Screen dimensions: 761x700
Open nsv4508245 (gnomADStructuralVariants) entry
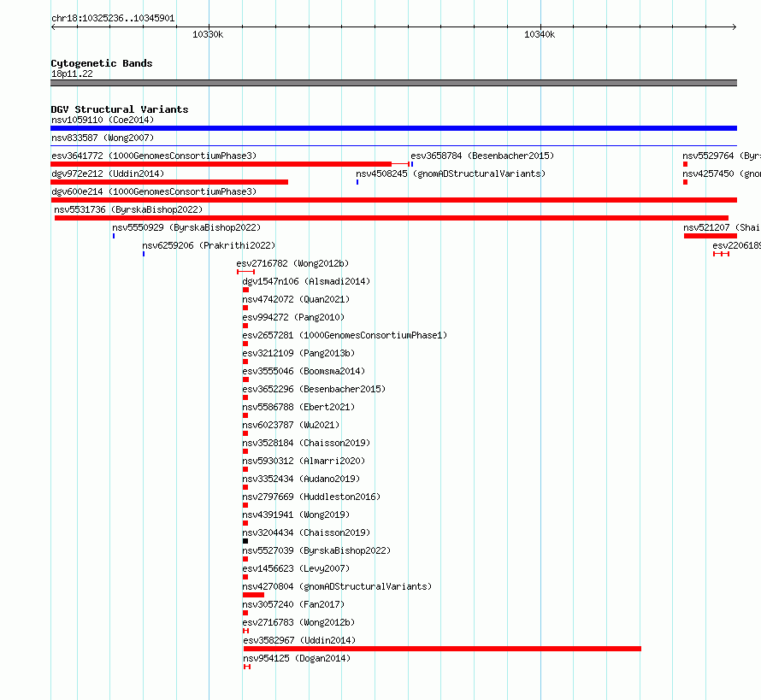tap(451, 174)
